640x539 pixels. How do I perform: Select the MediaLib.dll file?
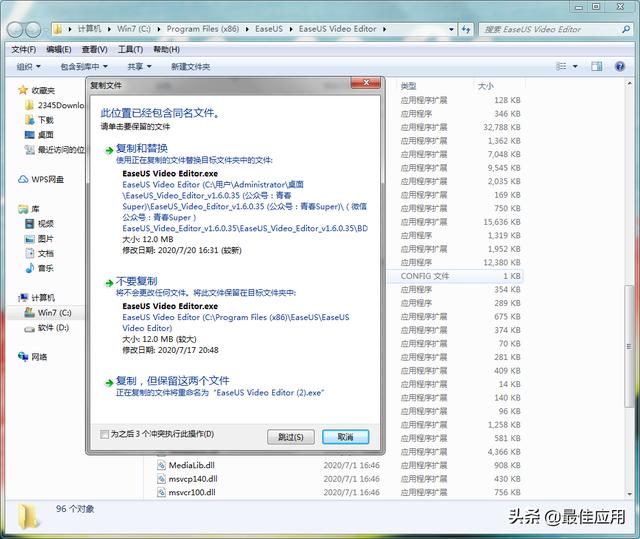(191, 466)
